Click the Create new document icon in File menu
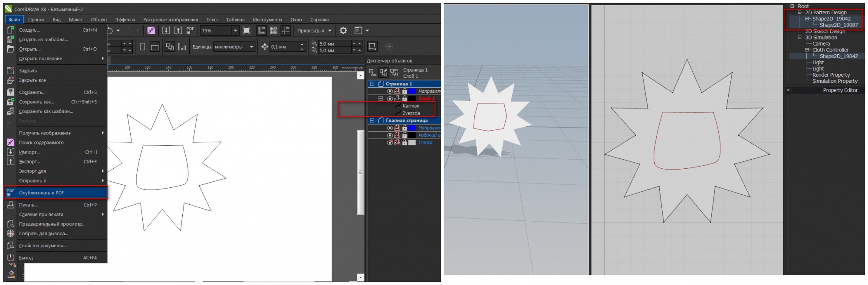The width and height of the screenshot is (868, 285). coord(10,30)
